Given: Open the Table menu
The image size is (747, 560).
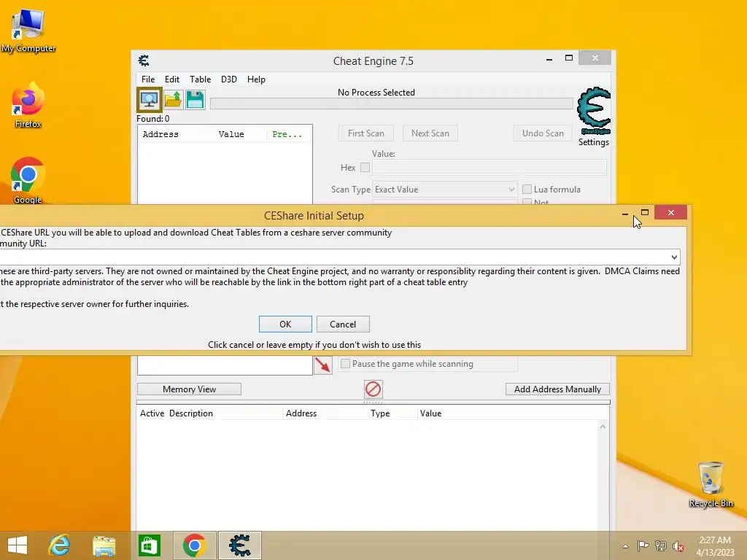Looking at the screenshot, I should tap(200, 79).
